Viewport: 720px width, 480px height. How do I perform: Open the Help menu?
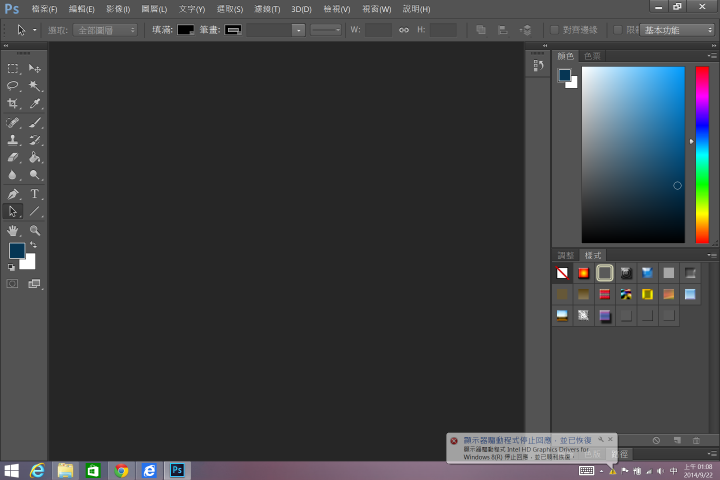[x=416, y=9]
